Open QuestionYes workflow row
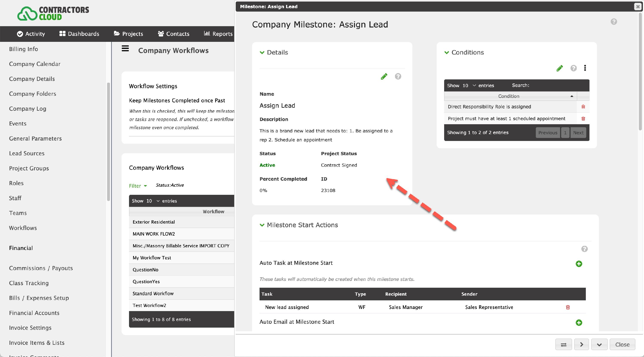644x357 pixels. (182, 282)
